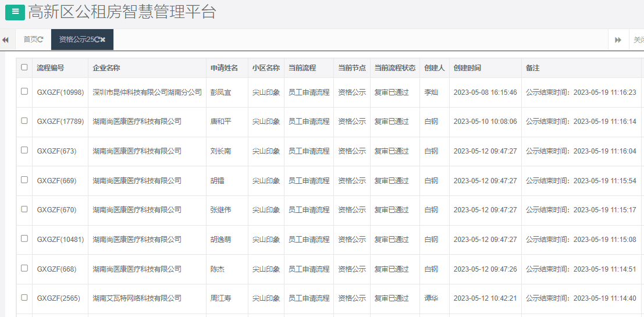This screenshot has width=644, height=317.
Task: Select cell GXGZF(670)
Action: pos(56,210)
